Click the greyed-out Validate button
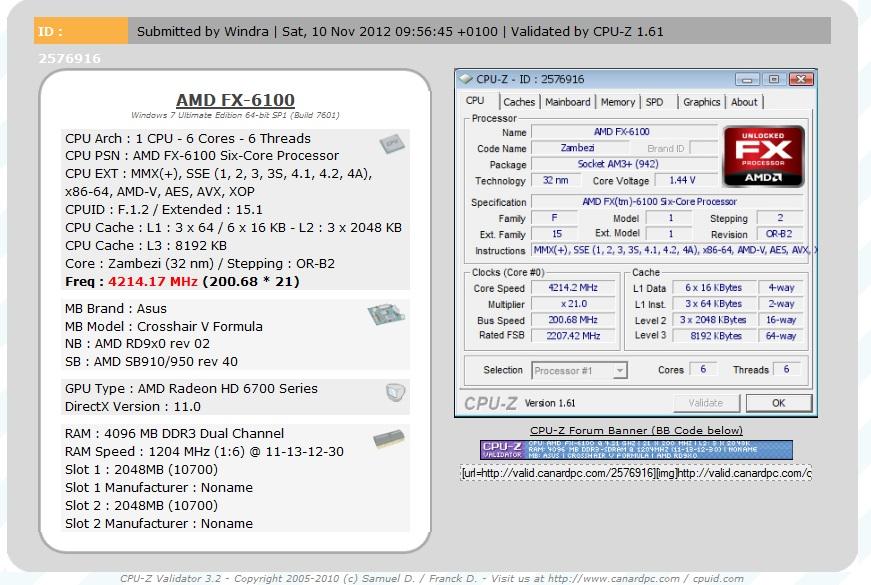871x585 pixels. pos(706,403)
